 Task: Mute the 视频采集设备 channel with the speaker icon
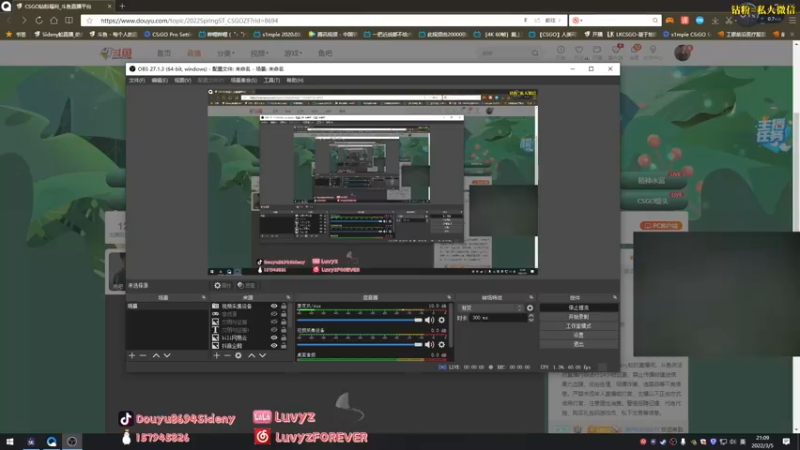(430, 345)
